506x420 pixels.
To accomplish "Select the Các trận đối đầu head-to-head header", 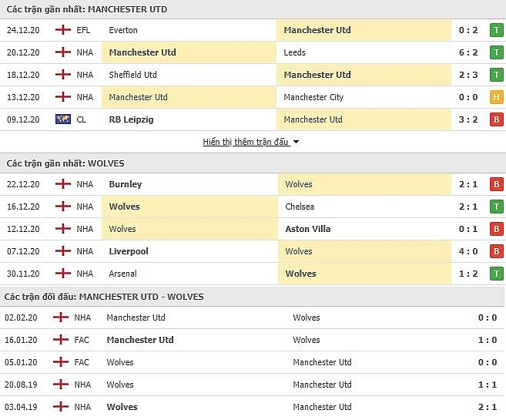I will click(x=104, y=297).
